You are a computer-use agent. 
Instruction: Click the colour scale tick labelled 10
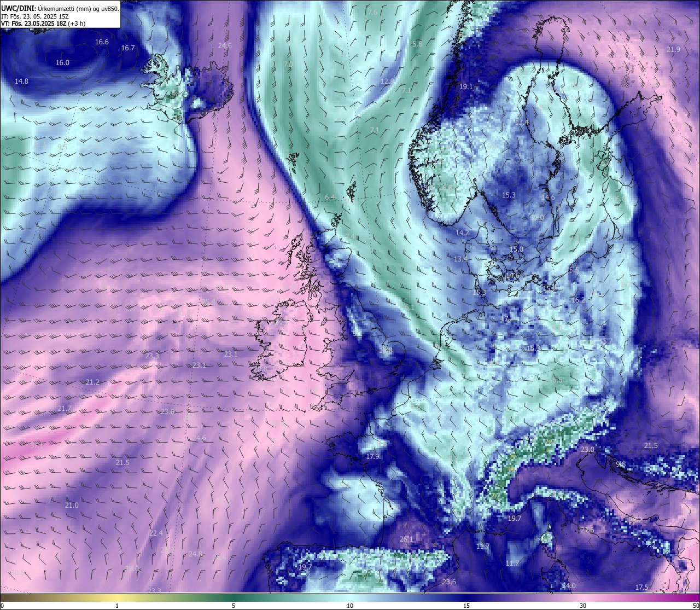pyautogui.click(x=350, y=606)
